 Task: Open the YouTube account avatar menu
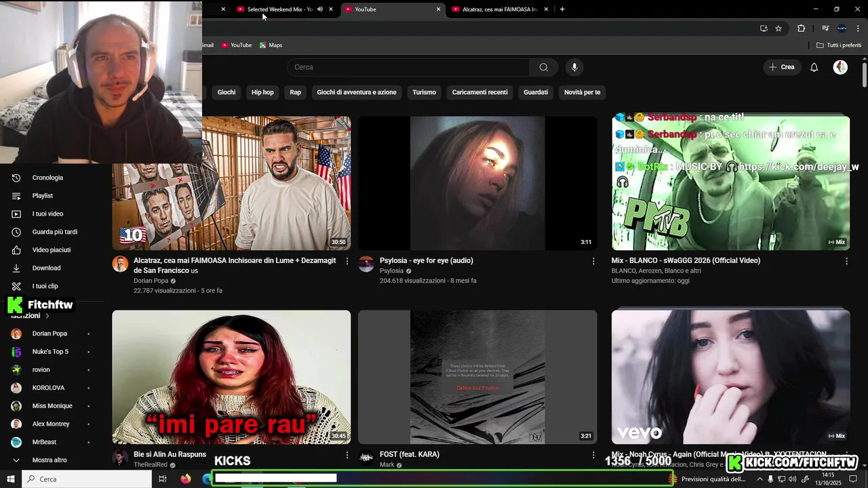tap(840, 67)
